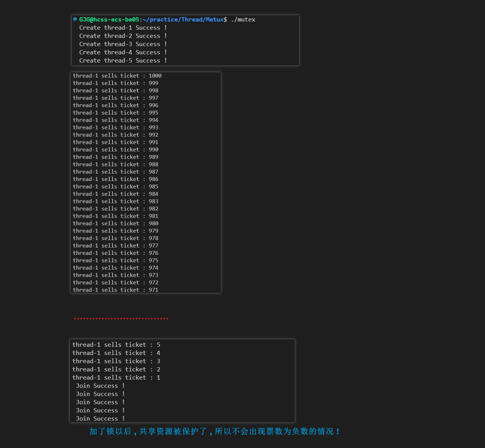Click the prompt path '~/practice/Thread/Metux'
This screenshot has width=485, height=448.
[183, 20]
